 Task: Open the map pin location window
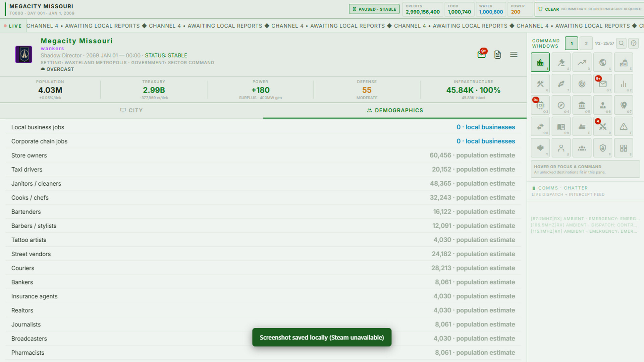pyautogui.click(x=623, y=105)
